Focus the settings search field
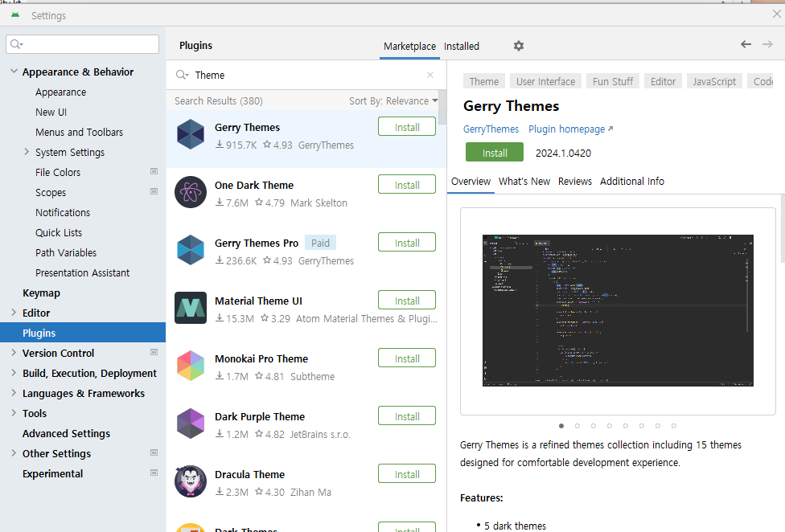 [x=83, y=44]
